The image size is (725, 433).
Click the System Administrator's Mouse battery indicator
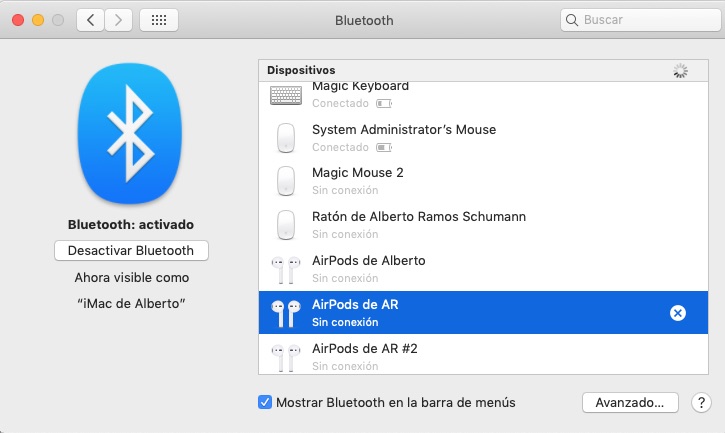click(x=384, y=148)
